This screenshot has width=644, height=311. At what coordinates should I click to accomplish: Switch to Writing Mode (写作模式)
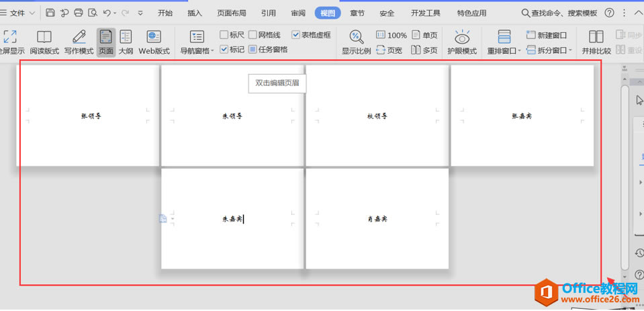[x=79, y=42]
